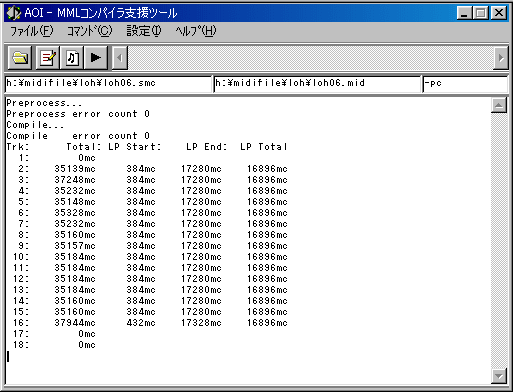Minimize the AOI window

(465, 13)
